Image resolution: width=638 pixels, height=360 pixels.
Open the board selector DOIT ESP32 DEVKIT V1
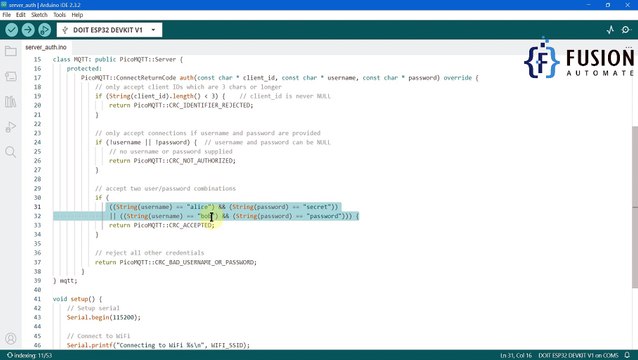pyautogui.click(x=109, y=30)
